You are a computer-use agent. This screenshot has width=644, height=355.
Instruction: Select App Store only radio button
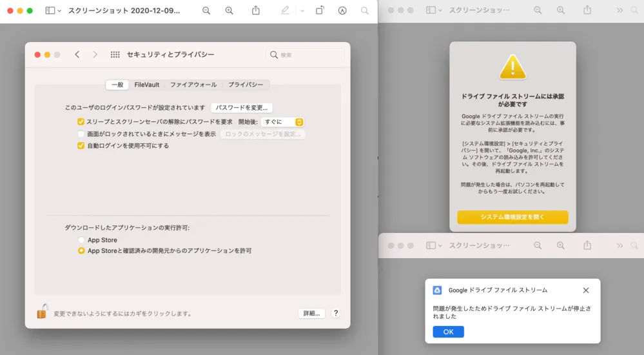pyautogui.click(x=81, y=240)
